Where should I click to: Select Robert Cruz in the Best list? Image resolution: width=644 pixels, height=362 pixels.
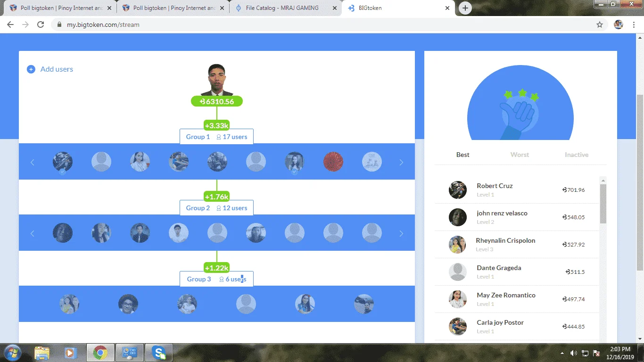tap(517, 190)
